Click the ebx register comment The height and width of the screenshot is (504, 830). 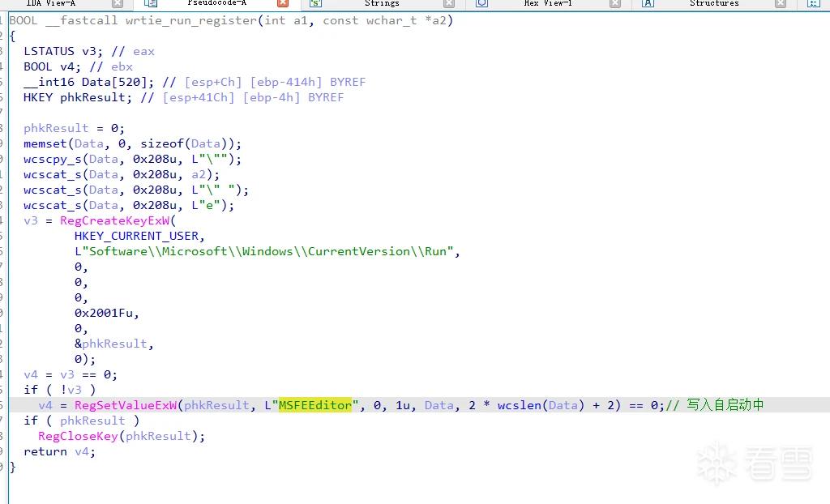coord(122,67)
